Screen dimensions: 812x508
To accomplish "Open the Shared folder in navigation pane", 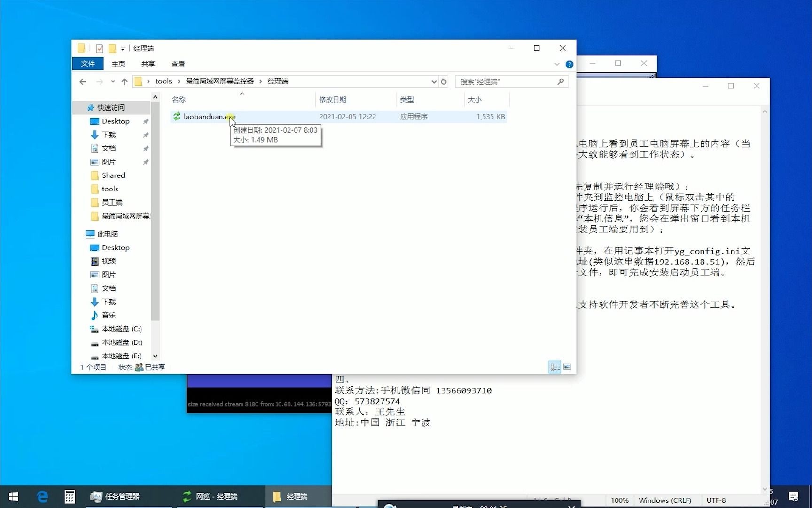I will click(x=113, y=175).
